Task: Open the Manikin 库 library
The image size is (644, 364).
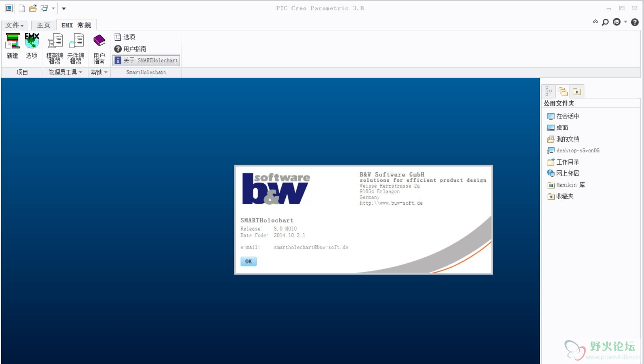Action: pos(566,185)
